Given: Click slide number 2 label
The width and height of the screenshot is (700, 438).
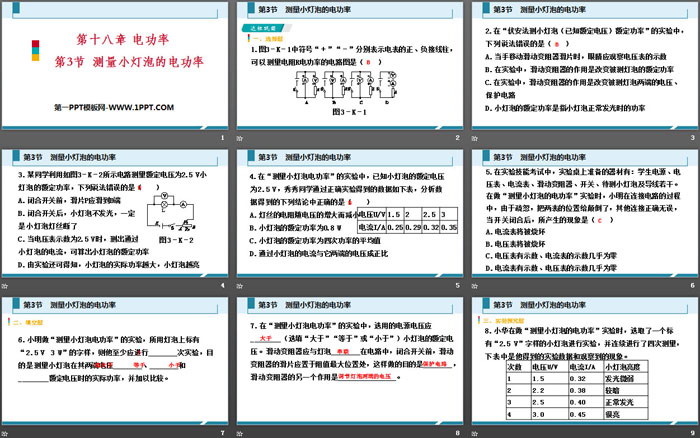Looking at the screenshot, I should [x=458, y=138].
